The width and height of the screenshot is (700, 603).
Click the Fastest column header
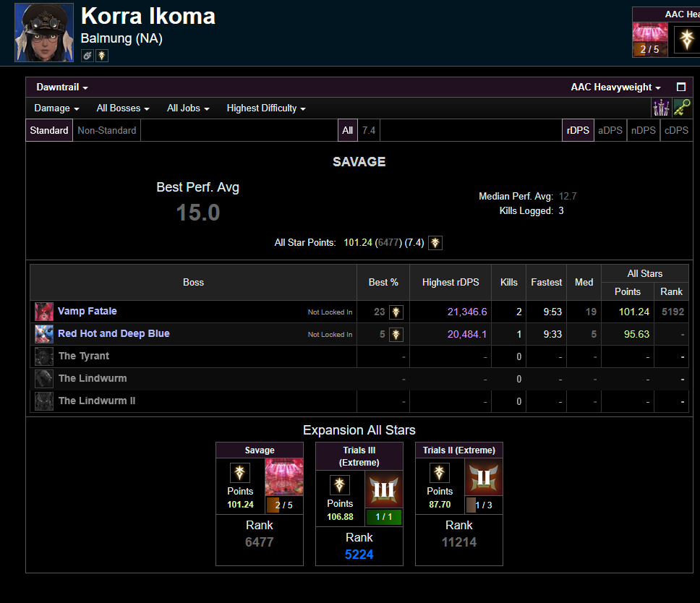click(x=547, y=282)
